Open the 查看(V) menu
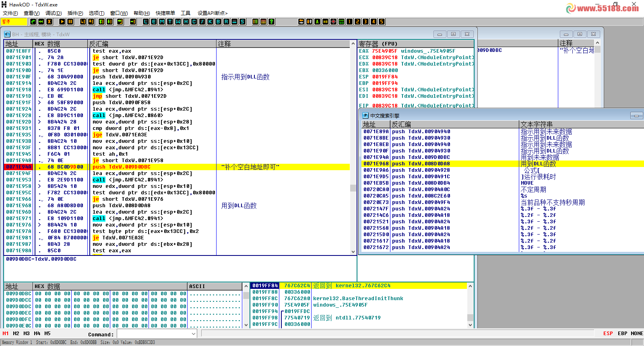 32,13
